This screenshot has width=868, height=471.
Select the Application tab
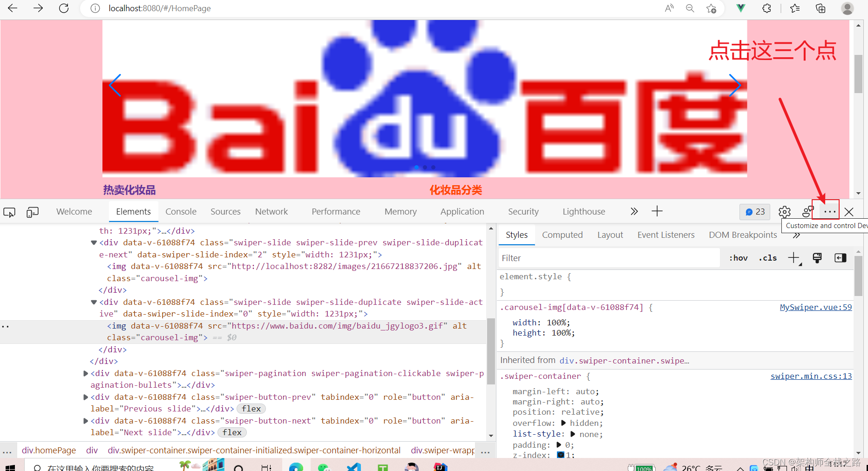click(x=462, y=212)
